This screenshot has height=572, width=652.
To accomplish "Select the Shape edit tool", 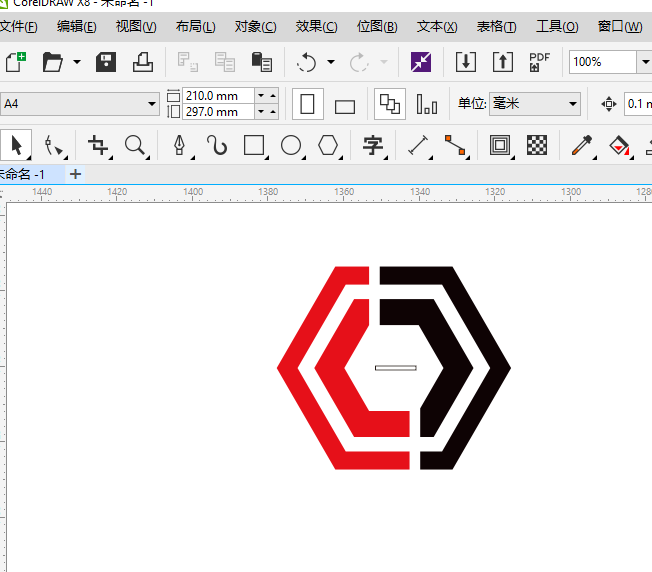I will coord(54,146).
